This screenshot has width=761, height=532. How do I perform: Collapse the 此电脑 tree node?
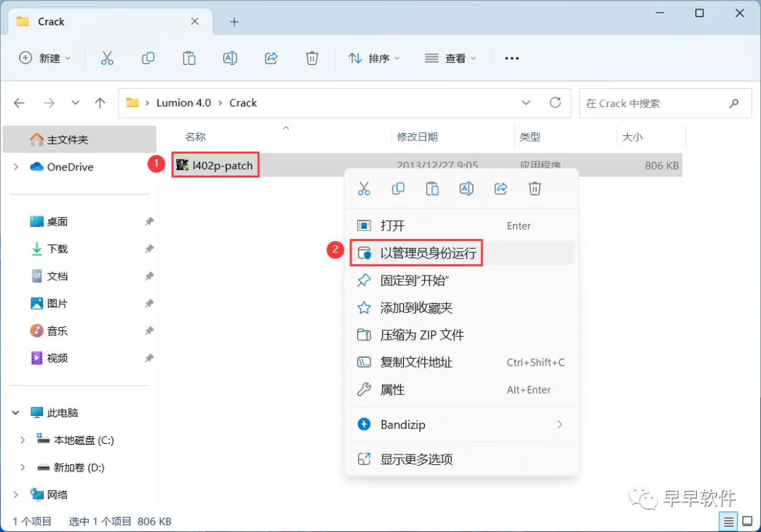pos(16,413)
